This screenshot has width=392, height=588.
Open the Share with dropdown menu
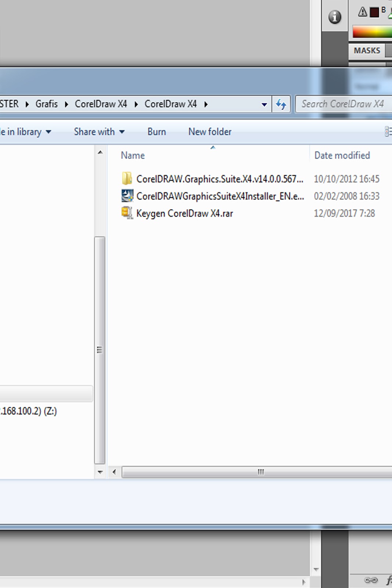[99, 132]
